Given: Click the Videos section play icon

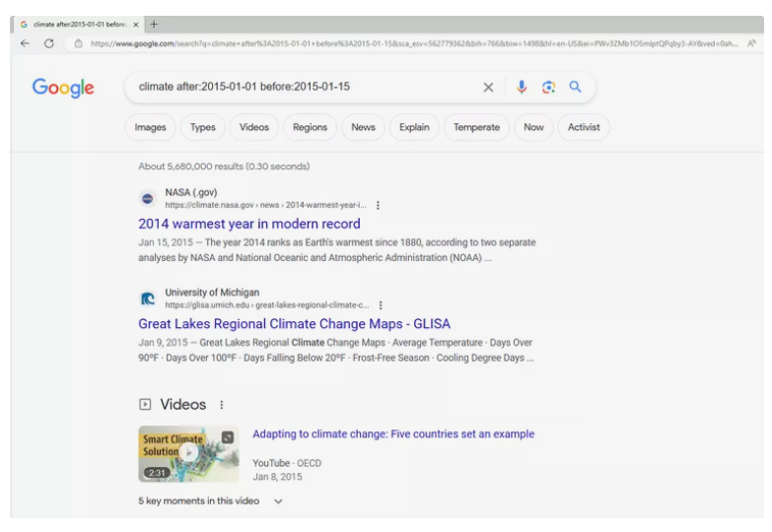Looking at the screenshot, I should pyautogui.click(x=145, y=405).
